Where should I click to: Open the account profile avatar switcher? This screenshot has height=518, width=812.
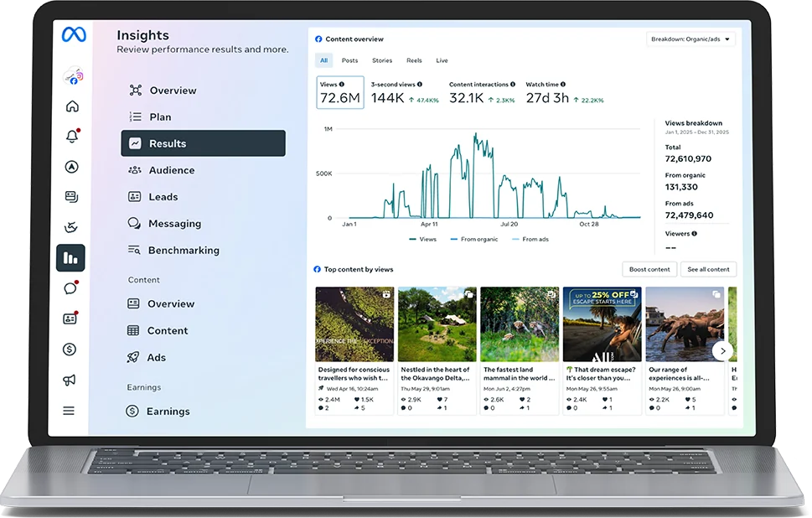tap(73, 75)
